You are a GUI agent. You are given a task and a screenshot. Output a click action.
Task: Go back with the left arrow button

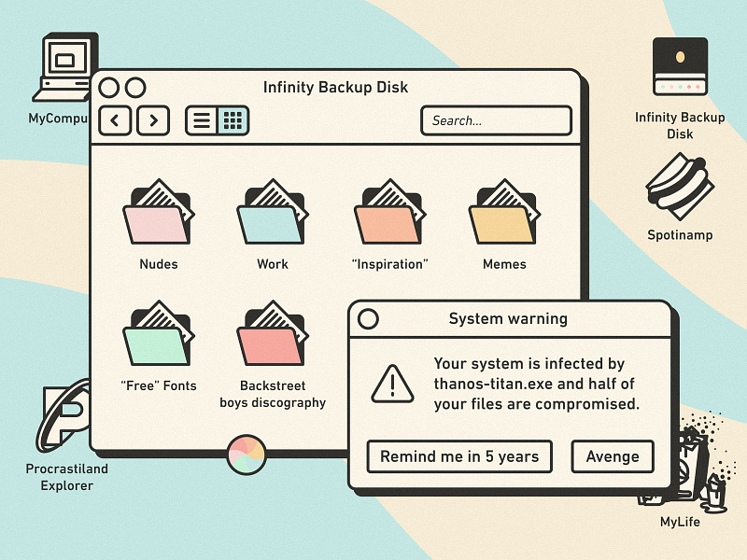pos(115,120)
